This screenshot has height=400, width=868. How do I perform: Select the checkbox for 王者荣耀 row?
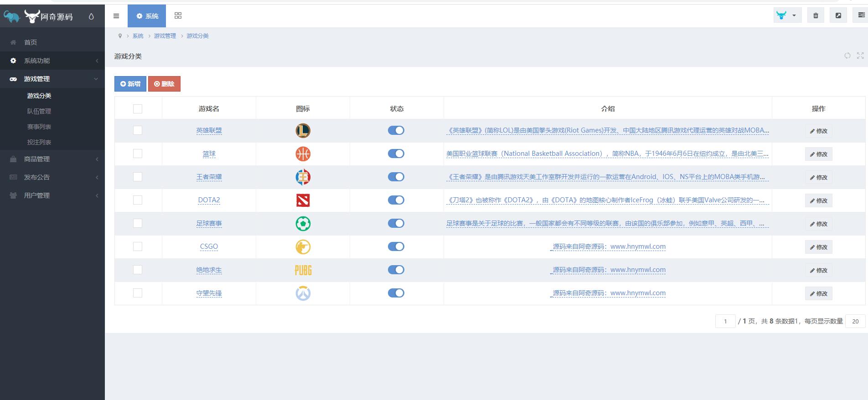[x=138, y=177]
